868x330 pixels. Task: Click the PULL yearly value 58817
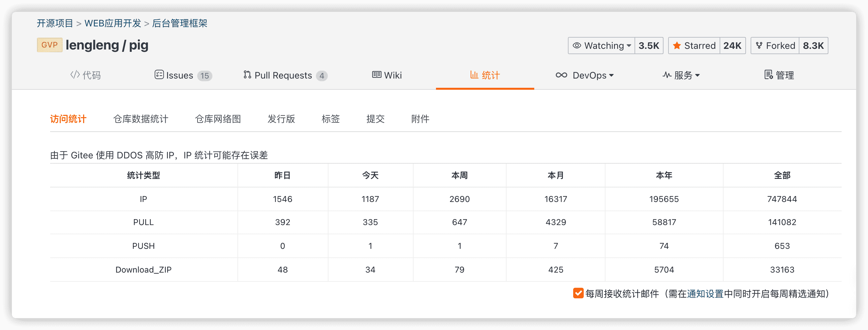pyautogui.click(x=664, y=222)
